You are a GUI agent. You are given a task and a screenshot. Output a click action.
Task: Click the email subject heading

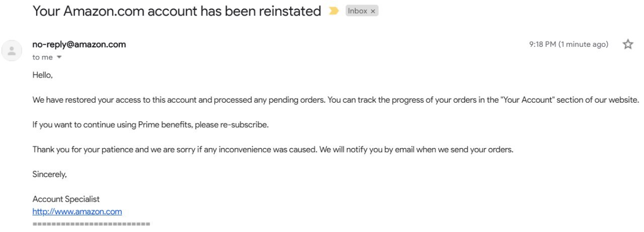click(x=177, y=11)
